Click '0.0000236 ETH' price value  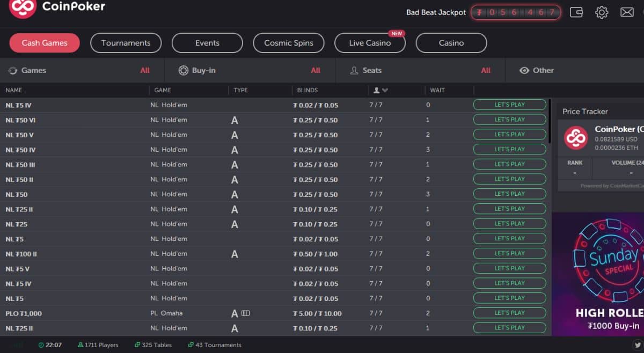pyautogui.click(x=616, y=148)
